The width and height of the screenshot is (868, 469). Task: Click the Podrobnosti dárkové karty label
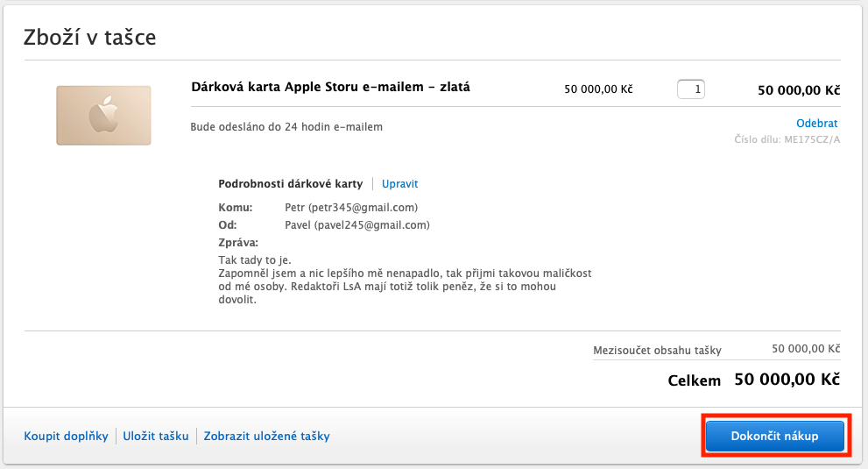(291, 184)
